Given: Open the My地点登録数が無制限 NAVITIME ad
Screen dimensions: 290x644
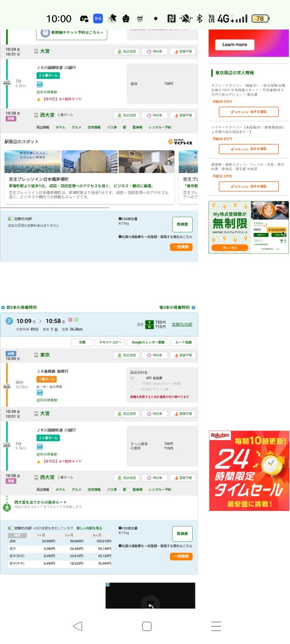Looking at the screenshot, I should pyautogui.click(x=249, y=228).
